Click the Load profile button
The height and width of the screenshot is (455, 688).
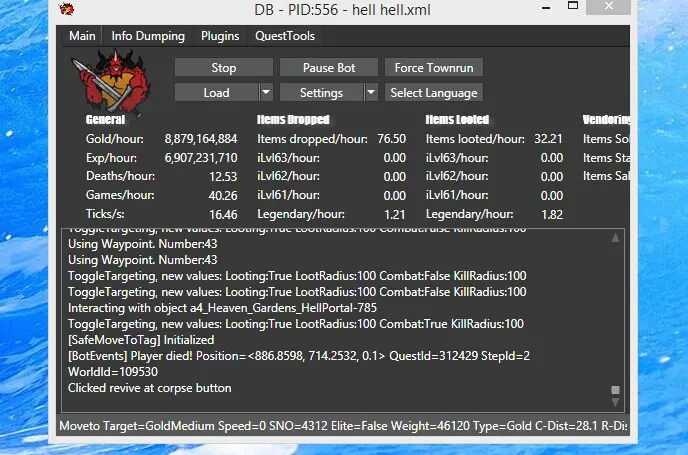point(216,93)
